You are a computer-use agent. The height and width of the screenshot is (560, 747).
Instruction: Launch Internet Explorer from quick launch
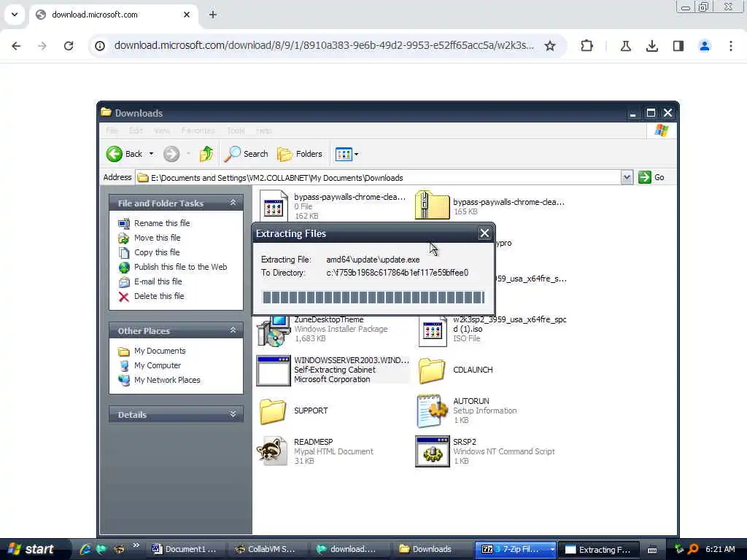point(85,549)
